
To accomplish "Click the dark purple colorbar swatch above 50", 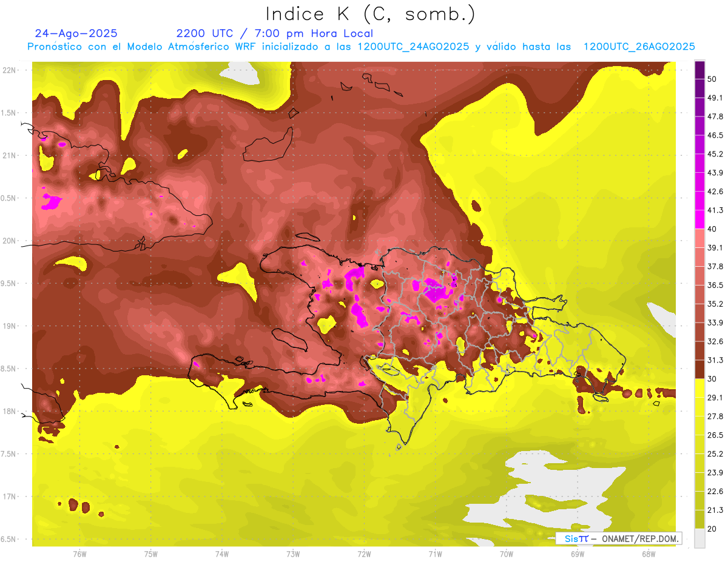I will [x=699, y=69].
